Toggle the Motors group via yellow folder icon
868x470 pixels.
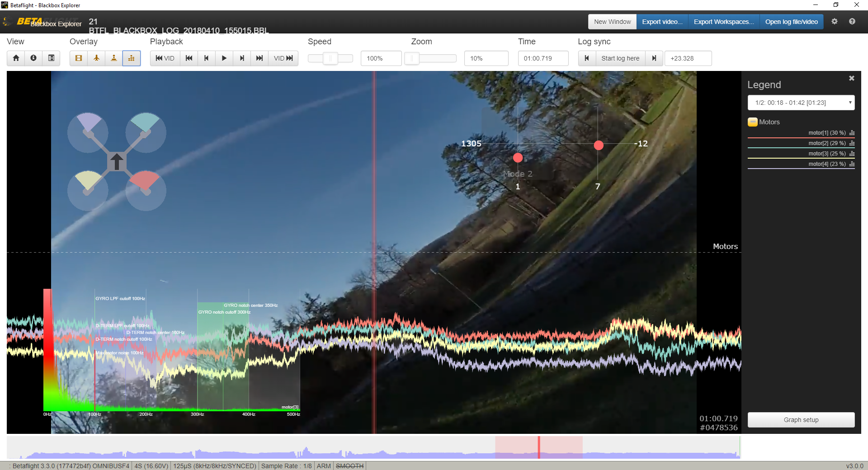coord(752,122)
